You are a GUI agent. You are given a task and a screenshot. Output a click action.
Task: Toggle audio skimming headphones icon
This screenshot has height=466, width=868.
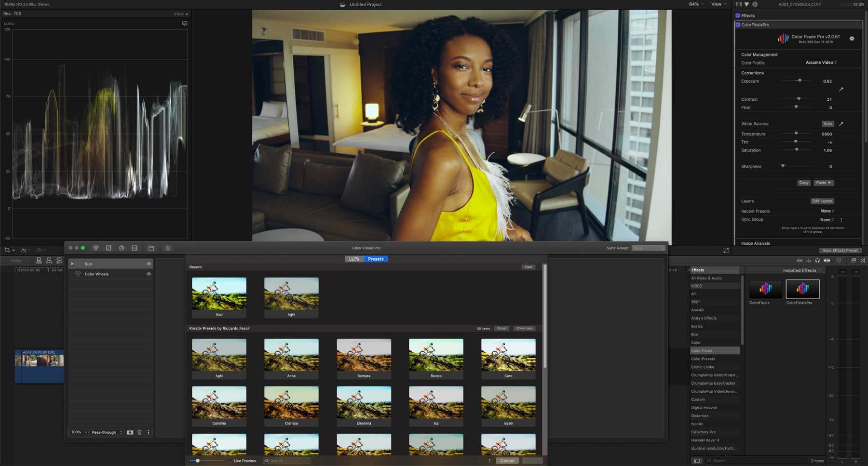coord(817,260)
